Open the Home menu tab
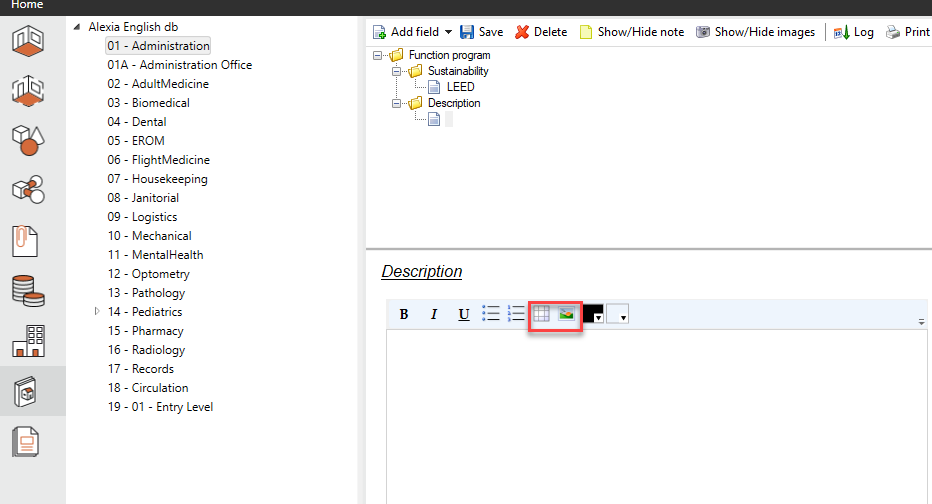The image size is (932, 504). pyautogui.click(x=27, y=5)
